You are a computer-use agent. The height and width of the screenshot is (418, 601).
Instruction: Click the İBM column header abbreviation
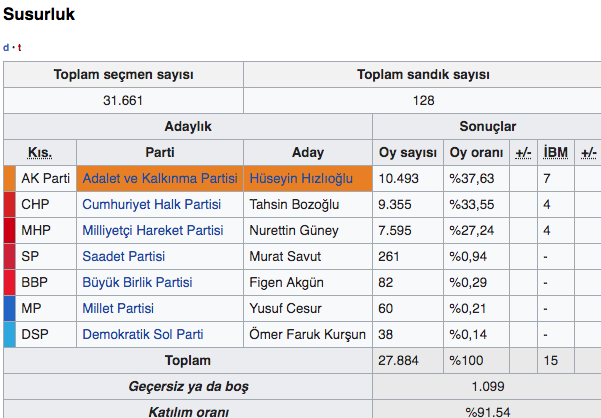point(556,153)
